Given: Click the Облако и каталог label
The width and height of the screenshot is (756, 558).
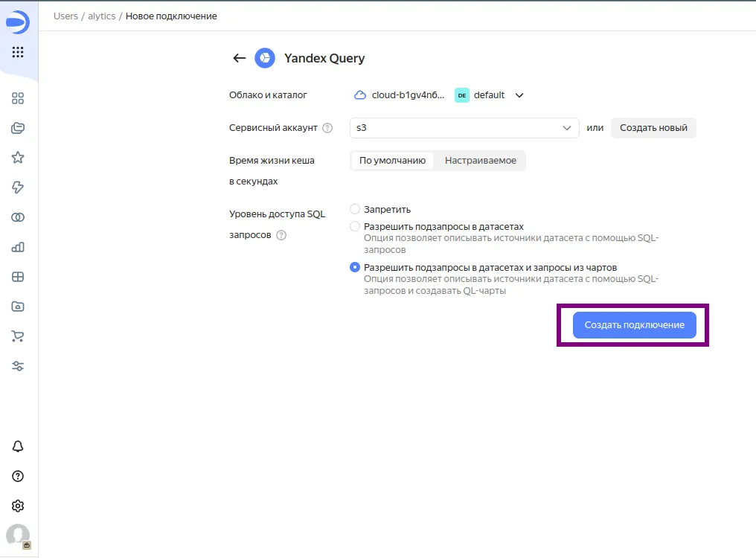Looking at the screenshot, I should [268, 95].
